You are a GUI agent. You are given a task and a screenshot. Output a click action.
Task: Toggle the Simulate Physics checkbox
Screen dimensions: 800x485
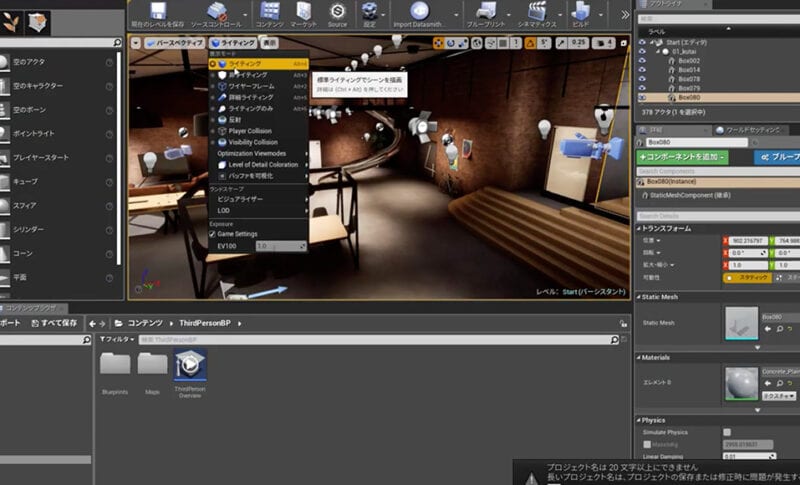coord(727,432)
